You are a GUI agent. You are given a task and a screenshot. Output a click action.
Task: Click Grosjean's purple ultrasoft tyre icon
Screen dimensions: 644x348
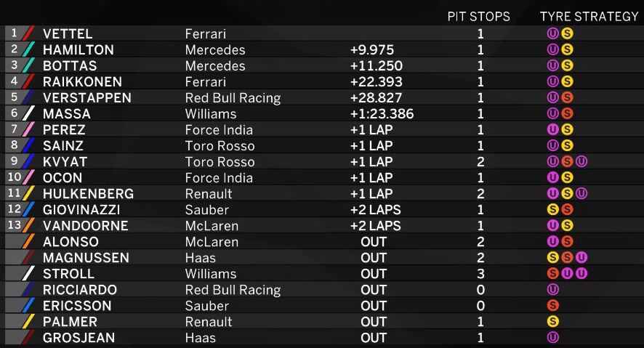(x=553, y=337)
